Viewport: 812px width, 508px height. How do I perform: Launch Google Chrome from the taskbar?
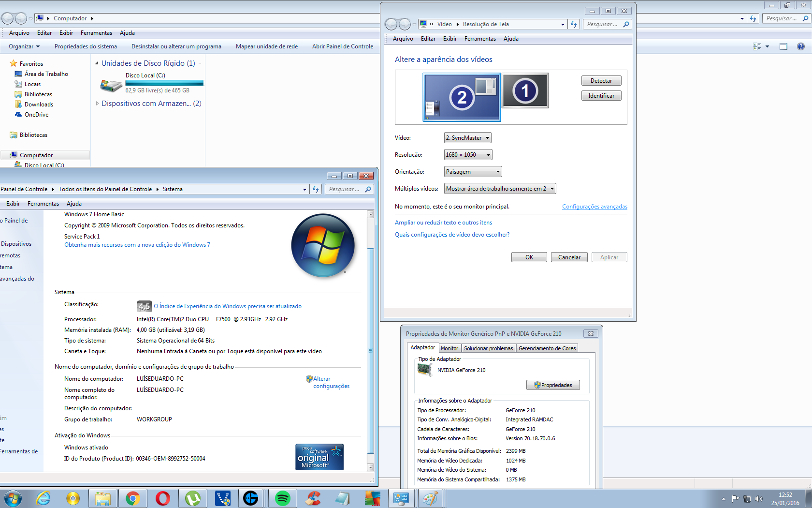133,498
